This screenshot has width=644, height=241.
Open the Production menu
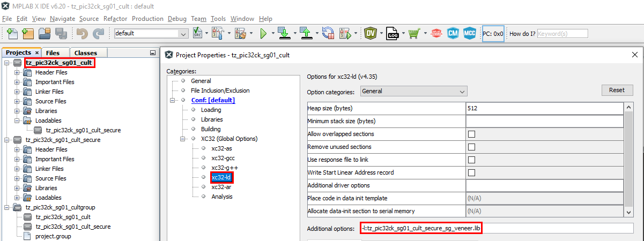[x=147, y=18]
